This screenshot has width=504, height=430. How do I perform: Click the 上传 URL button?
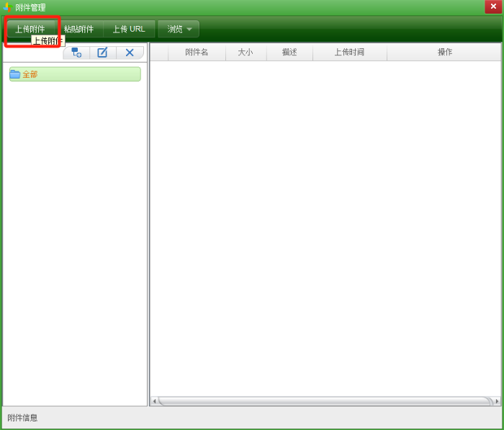coord(128,29)
